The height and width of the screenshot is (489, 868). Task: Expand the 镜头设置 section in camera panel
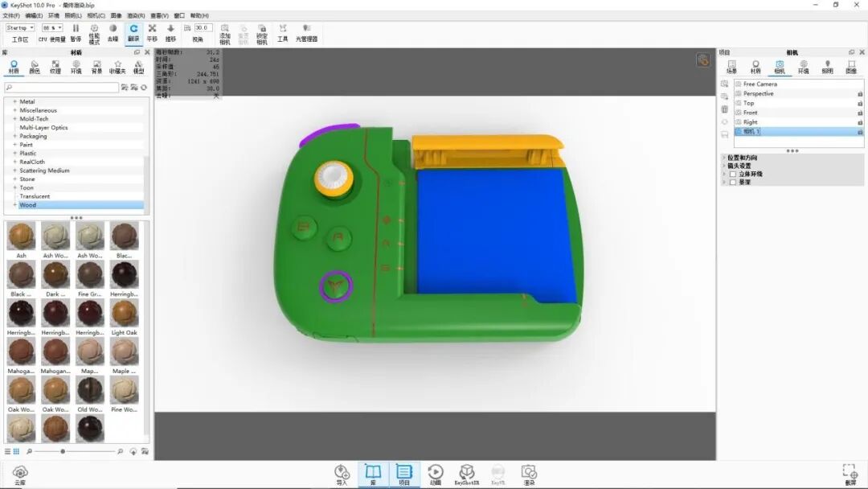724,166
